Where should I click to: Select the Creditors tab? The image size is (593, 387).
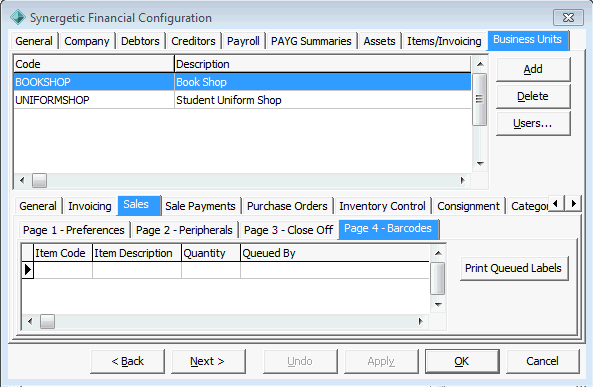click(193, 41)
